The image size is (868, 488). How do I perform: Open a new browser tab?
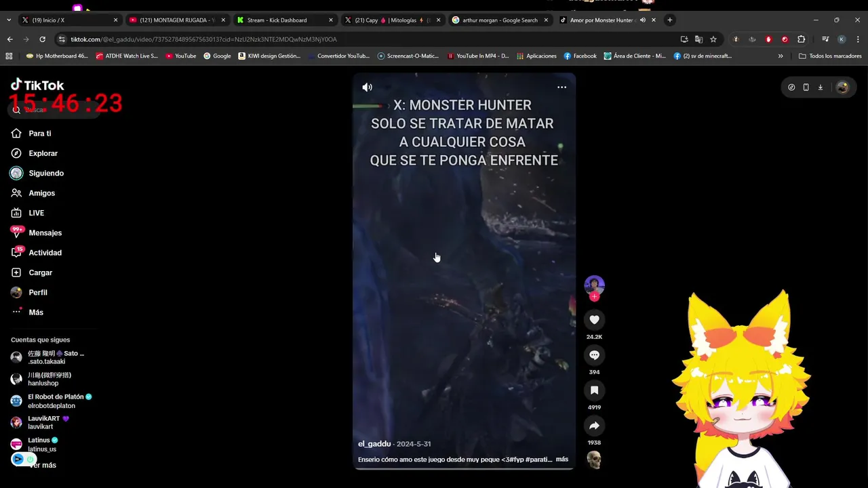[670, 20]
